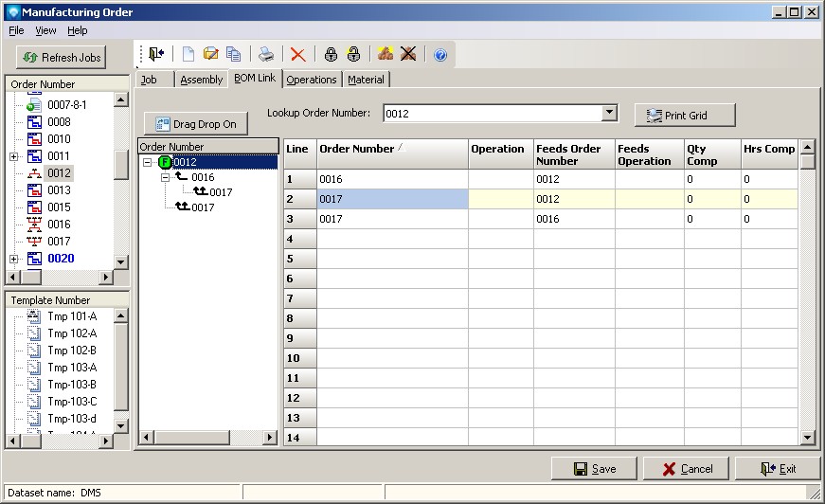This screenshot has height=504, width=825.
Task: Click row header for line 2
Action: click(x=300, y=199)
